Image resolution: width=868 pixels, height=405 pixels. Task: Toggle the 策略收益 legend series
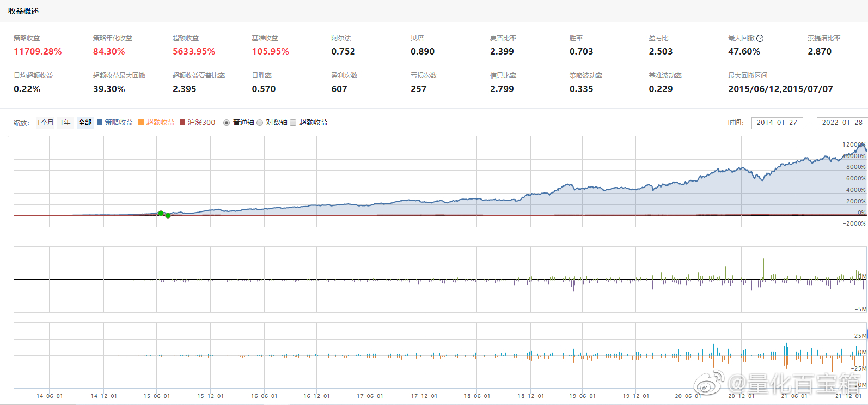[x=115, y=123]
